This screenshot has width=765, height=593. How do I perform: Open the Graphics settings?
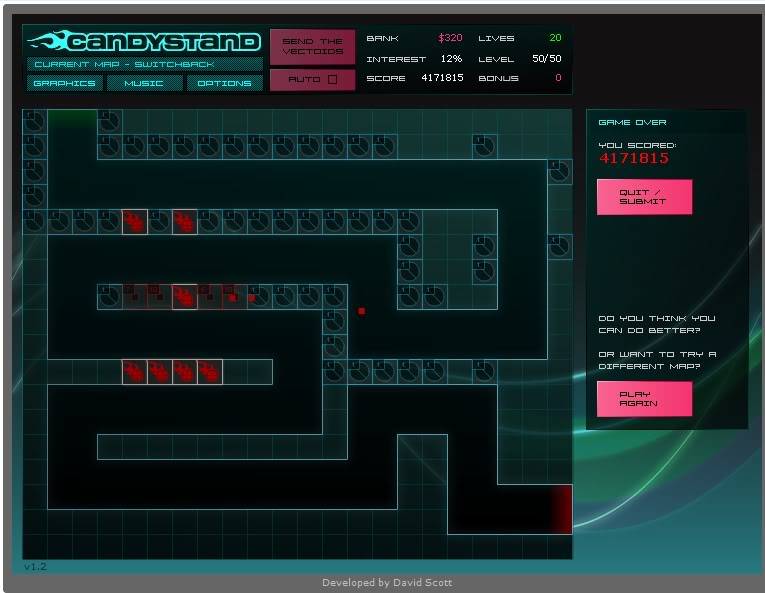64,83
